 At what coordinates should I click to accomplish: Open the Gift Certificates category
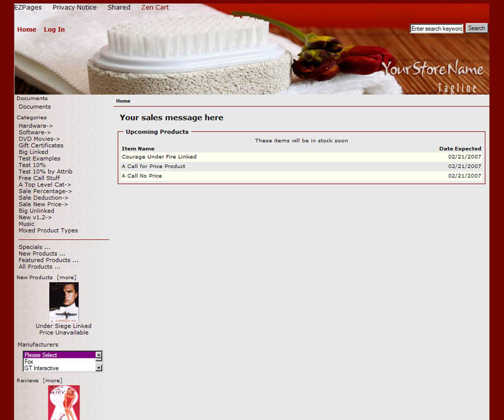click(x=41, y=145)
